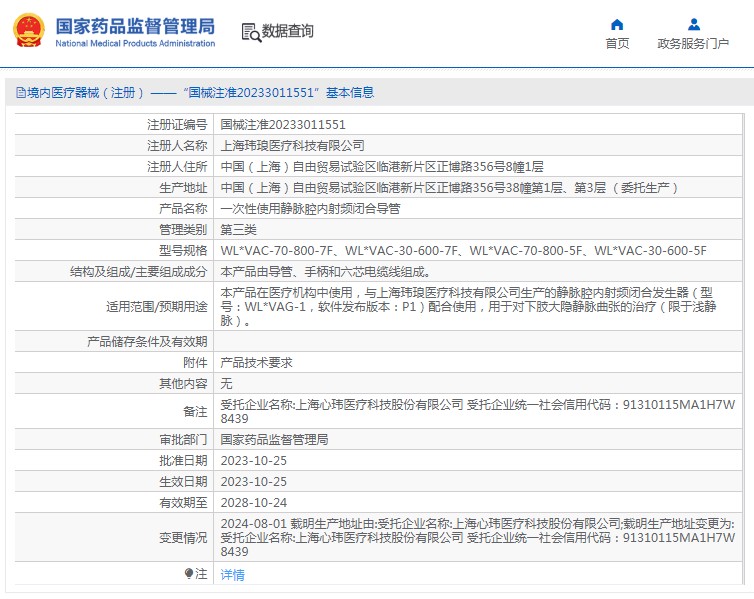Viewport: 754px width, 599px height.
Task: Click the approval date 2023-10-25 cell
Action: (x=253, y=460)
